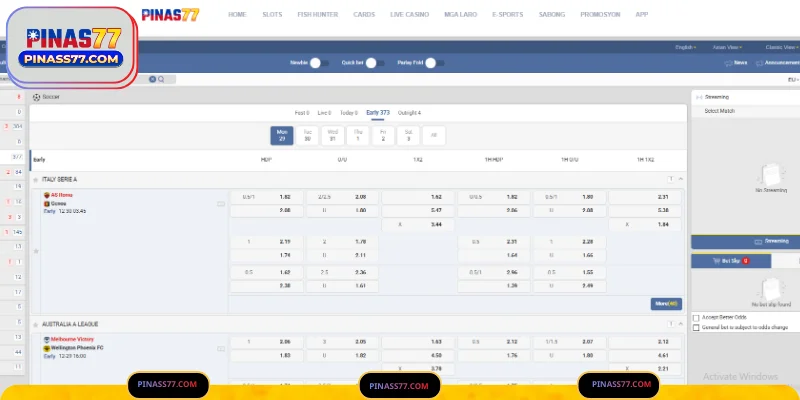Image resolution: width=800 pixels, height=400 pixels.
Task: Open the HOME menu
Action: (x=237, y=15)
